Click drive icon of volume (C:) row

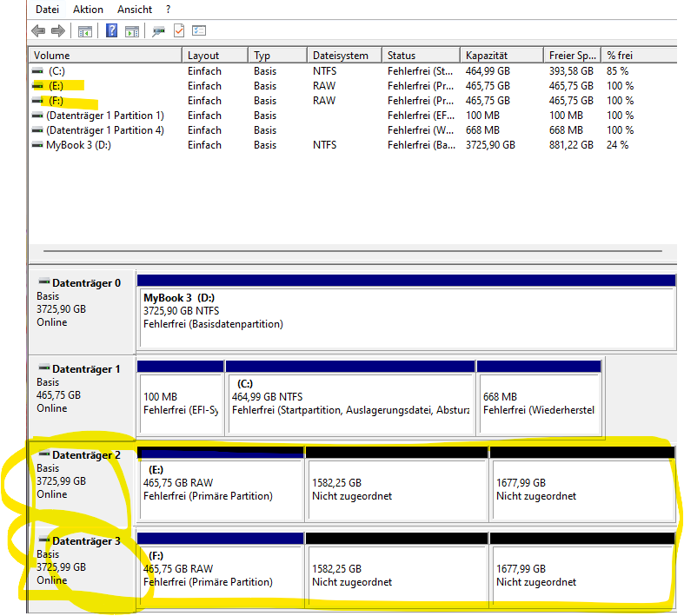38,70
